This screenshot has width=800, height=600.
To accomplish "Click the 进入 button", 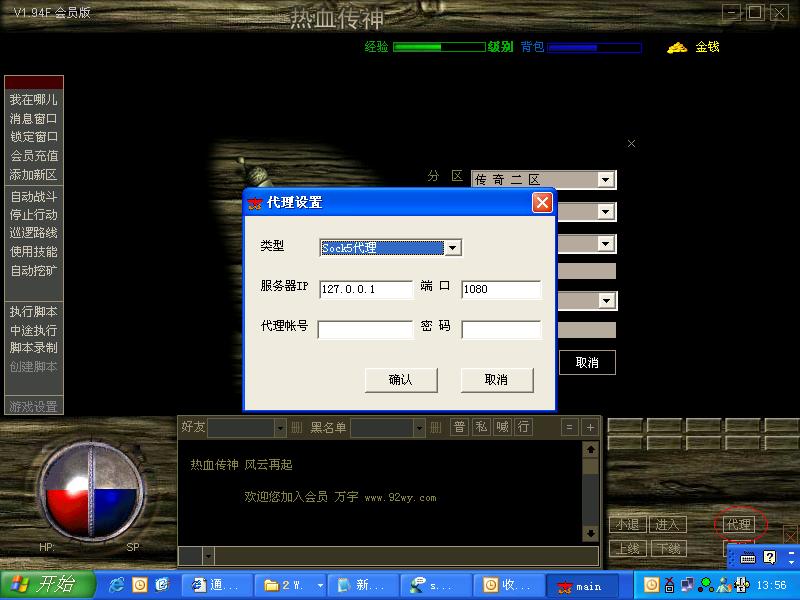I will click(667, 524).
